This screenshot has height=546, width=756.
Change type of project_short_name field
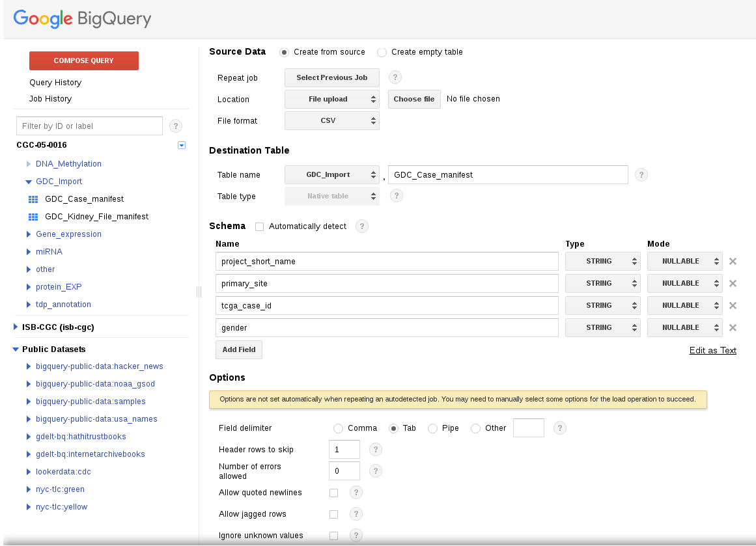603,261
